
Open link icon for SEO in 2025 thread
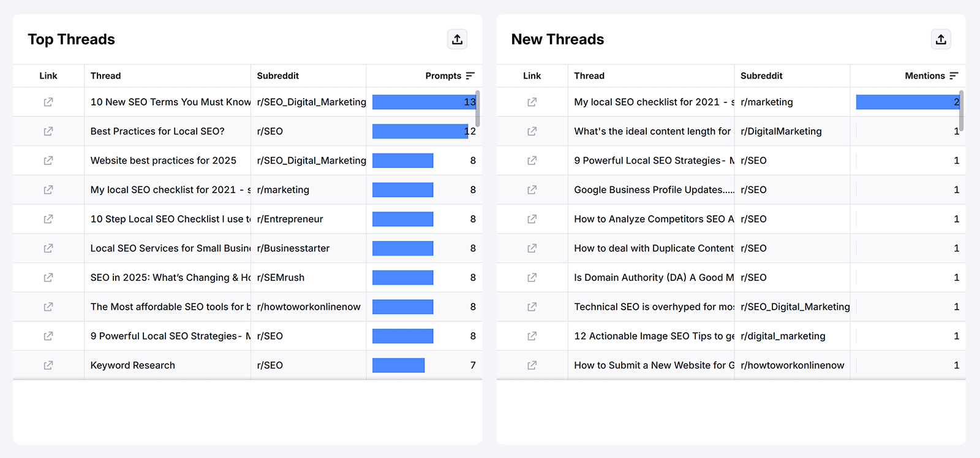click(x=48, y=278)
